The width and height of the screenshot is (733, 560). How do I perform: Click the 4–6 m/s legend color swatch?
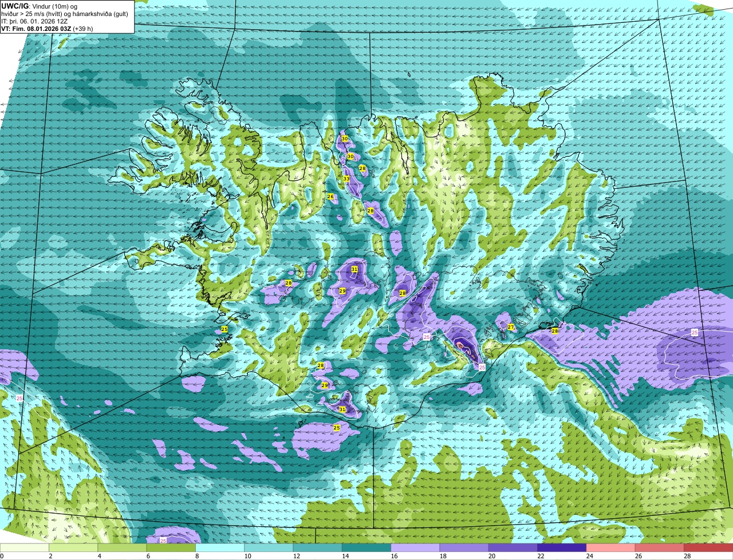122,548
